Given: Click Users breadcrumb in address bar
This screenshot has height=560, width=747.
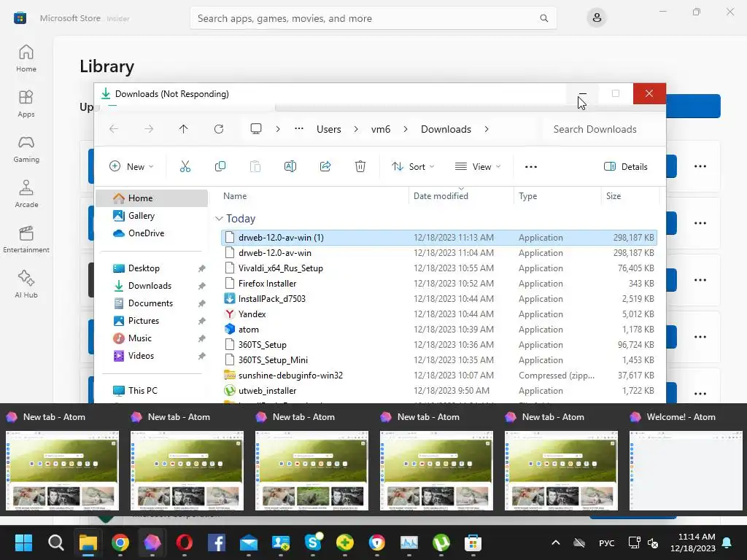Looking at the screenshot, I should [x=329, y=129].
